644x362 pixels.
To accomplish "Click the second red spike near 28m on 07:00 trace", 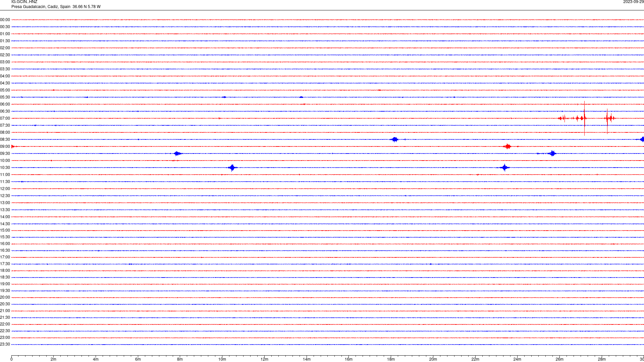I will click(x=607, y=121).
